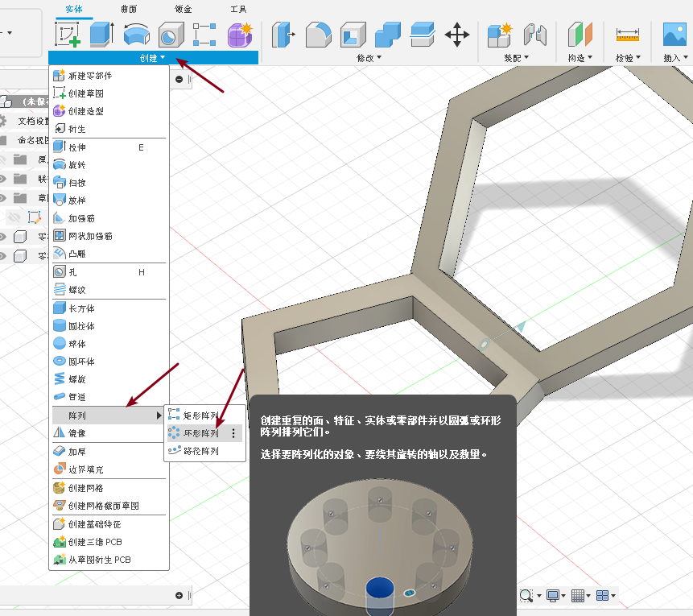Click the Insert image icon above 插入

[674, 34]
